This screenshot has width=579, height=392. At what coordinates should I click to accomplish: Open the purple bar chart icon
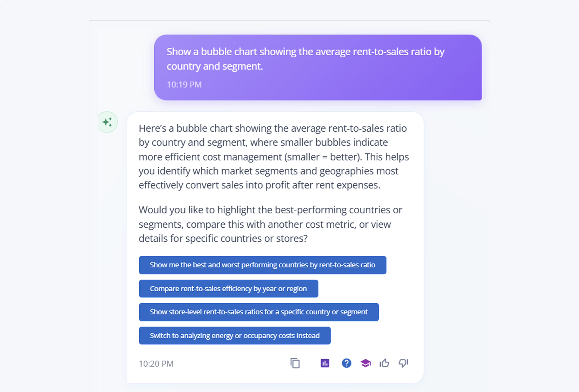point(325,363)
